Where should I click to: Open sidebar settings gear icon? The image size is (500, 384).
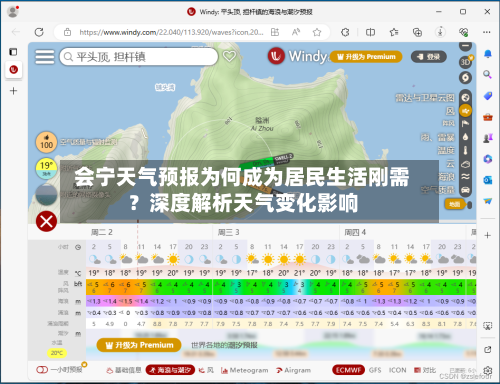[x=488, y=370]
